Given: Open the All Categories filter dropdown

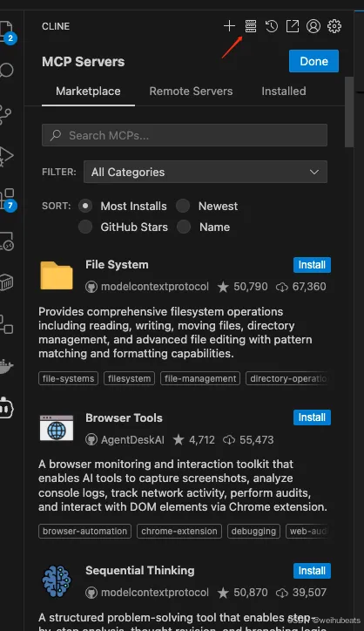Looking at the screenshot, I should point(206,172).
